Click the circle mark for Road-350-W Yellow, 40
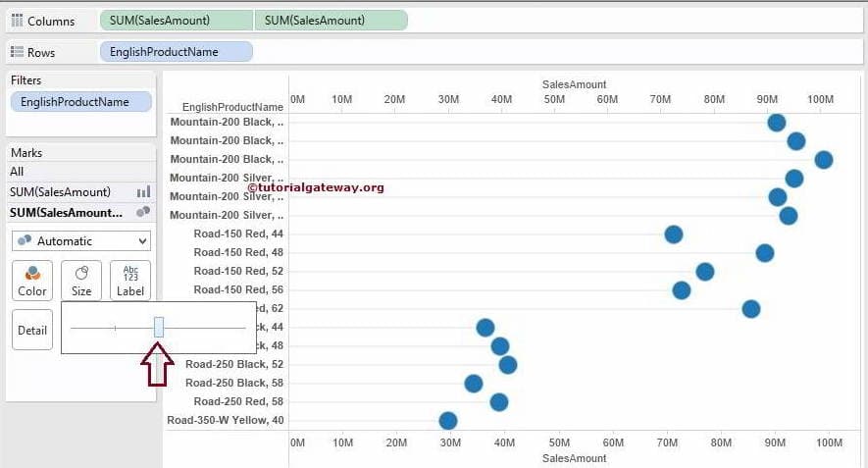This screenshot has height=468, width=868. point(448,421)
